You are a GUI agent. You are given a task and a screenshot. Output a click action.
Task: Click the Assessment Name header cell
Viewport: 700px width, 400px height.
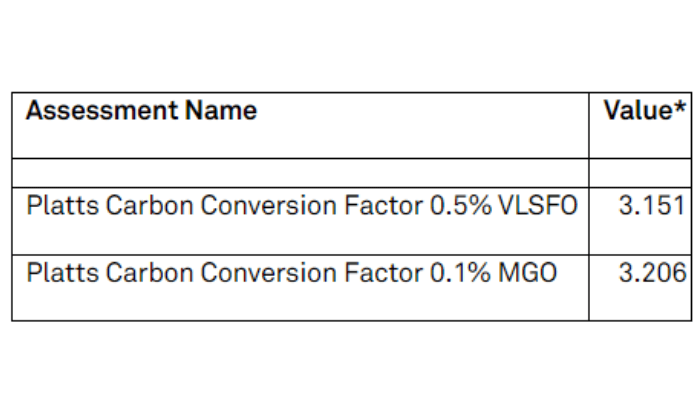click(x=300, y=125)
